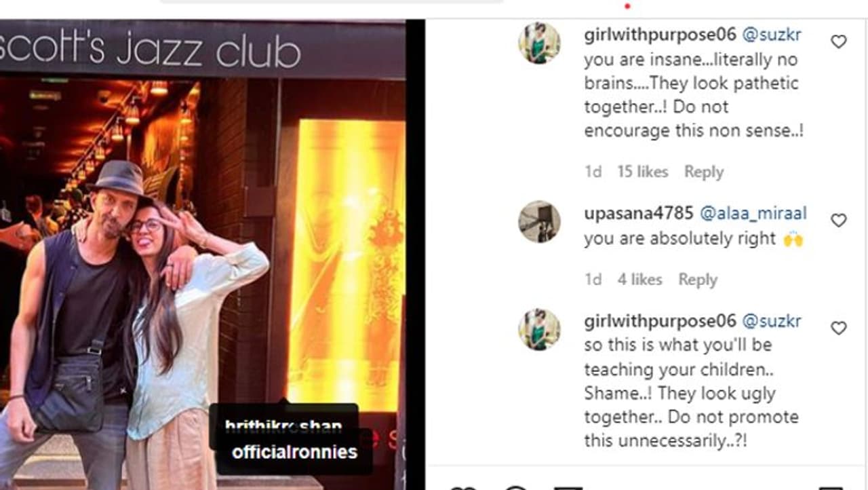Open @suzkr mention in "teaching your children" comment
This screenshot has width=868, height=490.
tap(772, 320)
